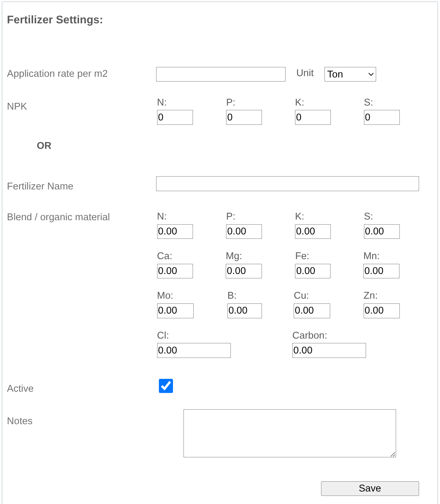The height and width of the screenshot is (504, 440).
Task: Select Ton from the Unit selector
Action: coord(350,74)
